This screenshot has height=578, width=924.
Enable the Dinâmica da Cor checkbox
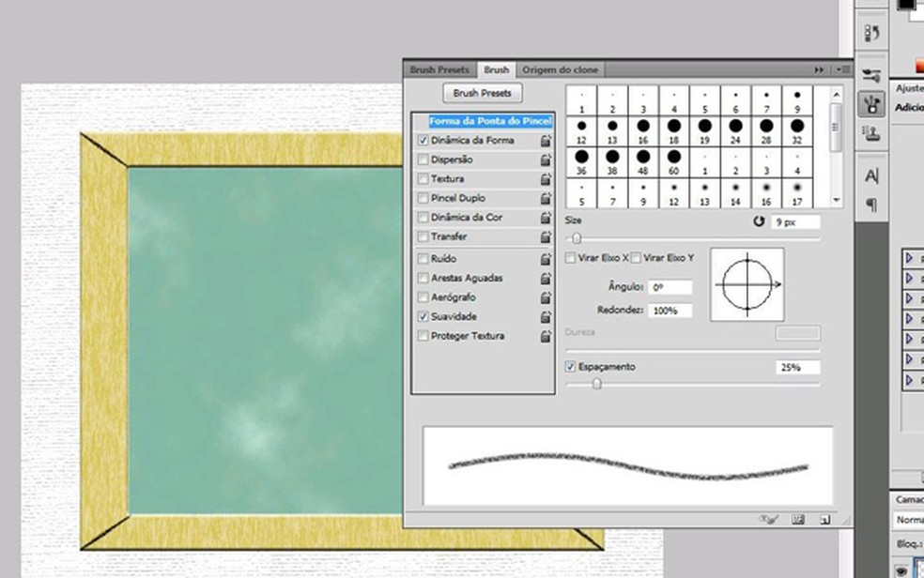[x=423, y=218]
